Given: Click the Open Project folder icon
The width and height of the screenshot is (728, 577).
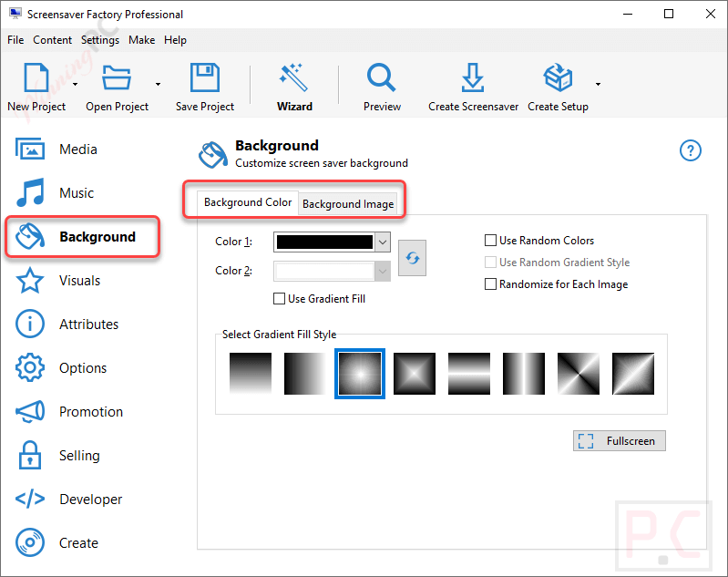Looking at the screenshot, I should 117,77.
